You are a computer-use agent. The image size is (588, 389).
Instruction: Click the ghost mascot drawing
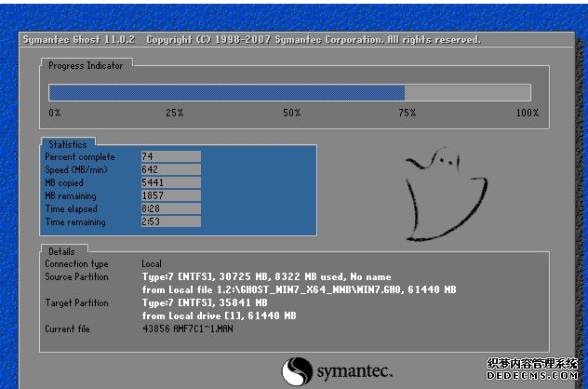coord(446,194)
